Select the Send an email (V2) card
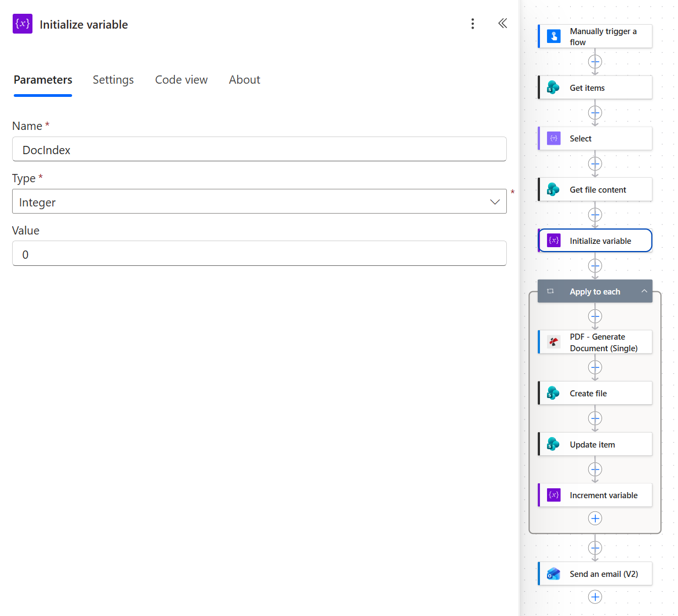Viewport: 678px width, 616px height. click(x=595, y=574)
